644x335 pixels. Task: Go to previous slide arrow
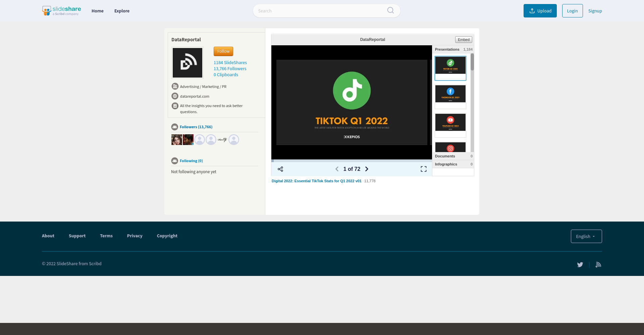[337, 169]
